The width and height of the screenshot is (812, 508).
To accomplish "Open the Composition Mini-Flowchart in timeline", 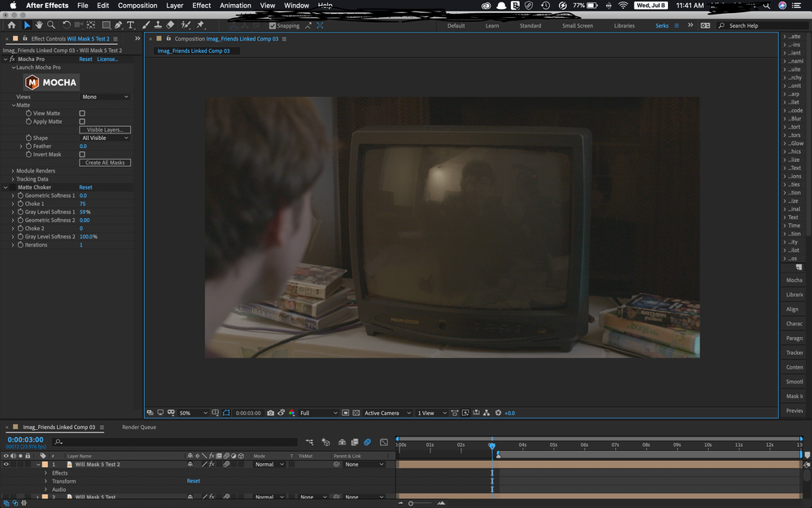I will pyautogui.click(x=309, y=442).
